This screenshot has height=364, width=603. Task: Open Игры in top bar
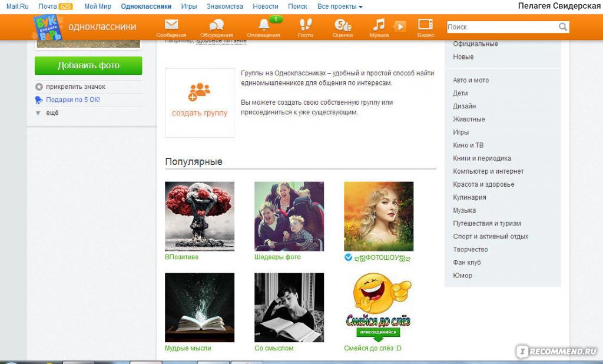tap(189, 6)
